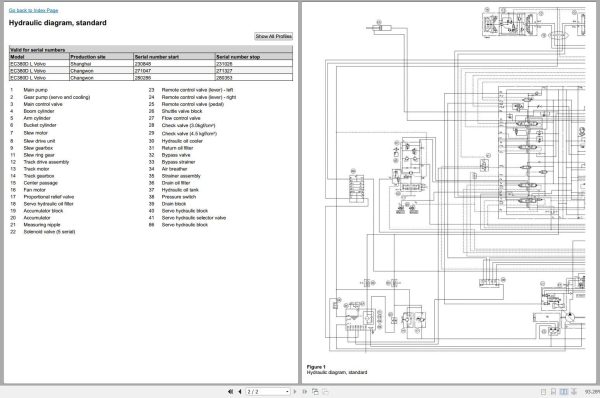The width and height of the screenshot is (600, 398).
Task: Click the Bucket cylinder legend entry
Action: pos(40,125)
